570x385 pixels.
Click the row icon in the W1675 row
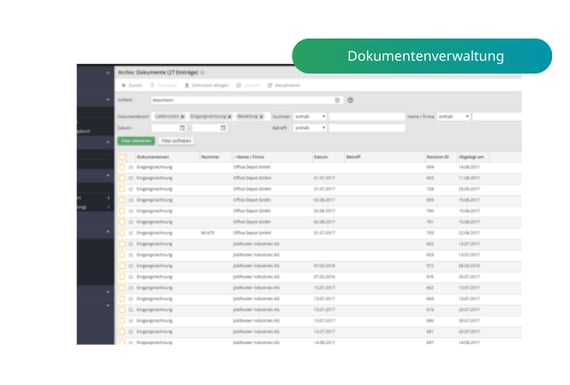pos(131,233)
